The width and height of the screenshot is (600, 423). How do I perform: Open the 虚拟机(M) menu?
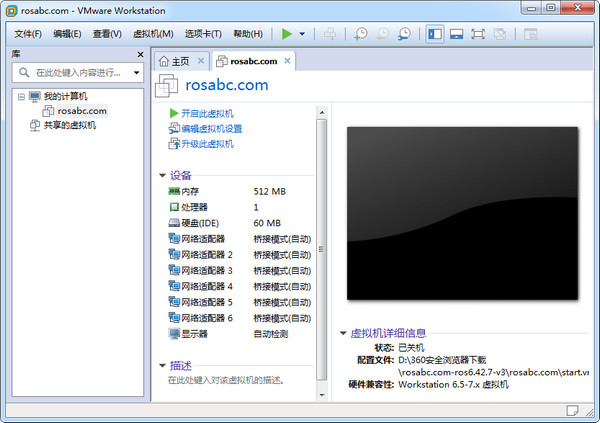(153, 34)
